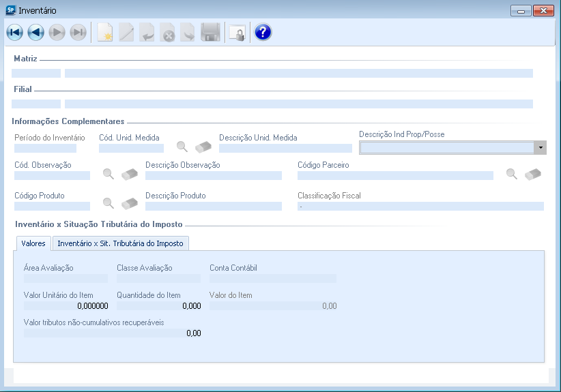Search Código Produto with magnifier
Viewport: 561px width, 392px height.
109,202
